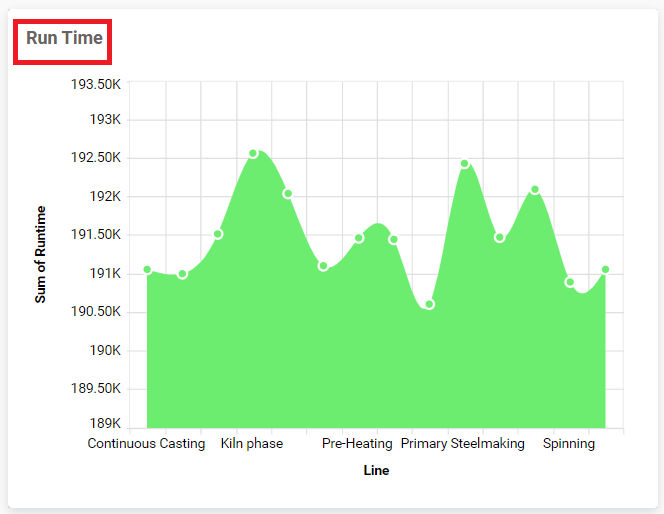Click the last data point at right edge

click(x=605, y=270)
